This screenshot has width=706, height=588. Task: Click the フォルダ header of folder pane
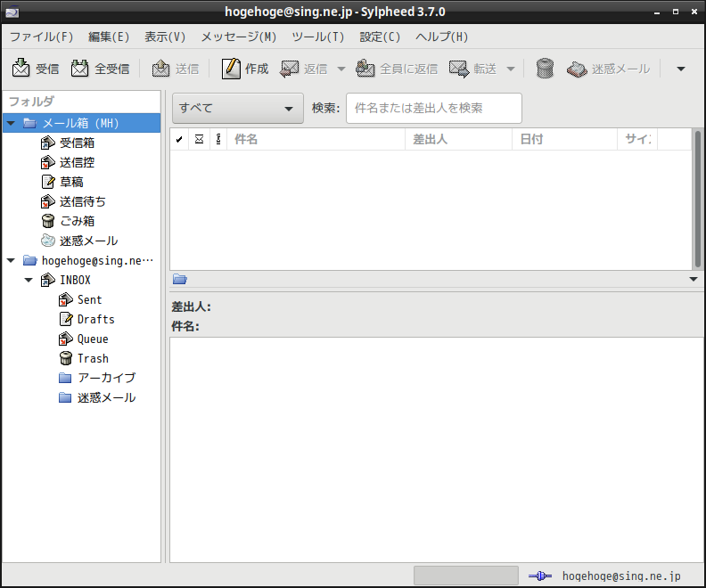coord(81,102)
